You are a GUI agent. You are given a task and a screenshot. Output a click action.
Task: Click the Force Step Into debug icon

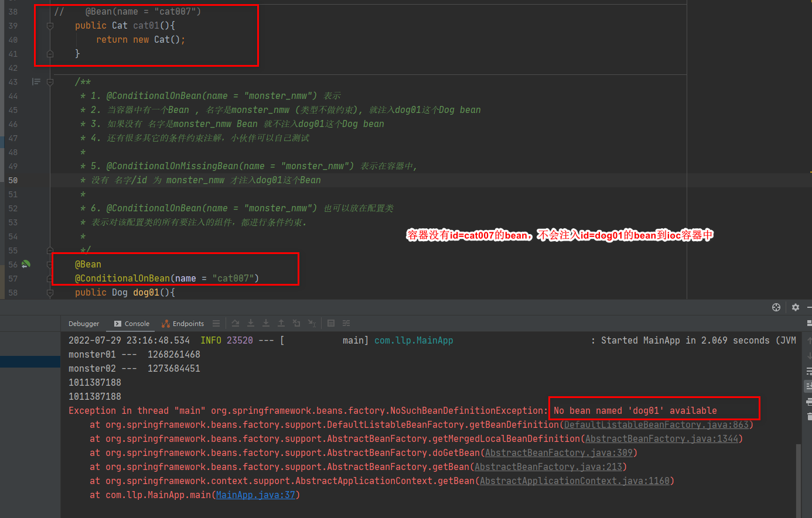266,323
